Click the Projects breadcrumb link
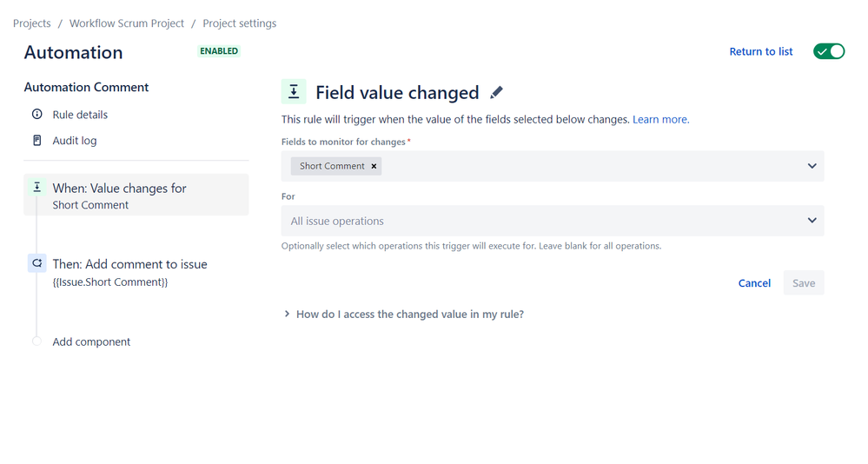Screen dimensions: 868x464 click(x=31, y=23)
